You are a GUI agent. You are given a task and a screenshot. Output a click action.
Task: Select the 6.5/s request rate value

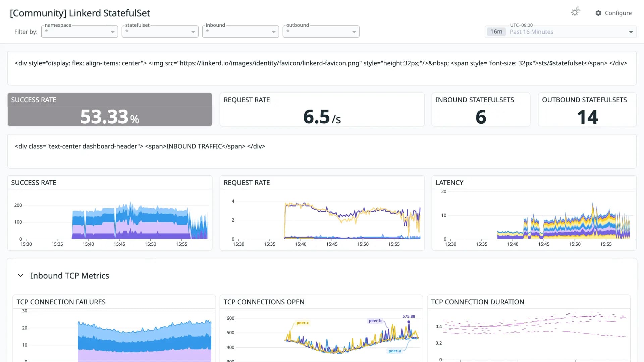pyautogui.click(x=322, y=117)
